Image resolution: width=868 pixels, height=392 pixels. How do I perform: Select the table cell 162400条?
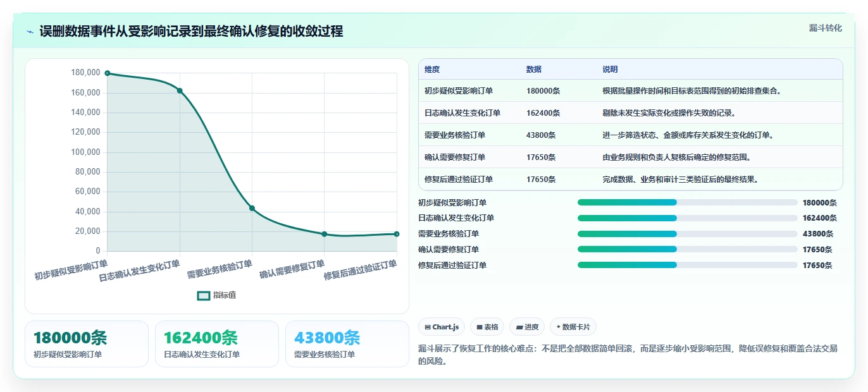[543, 113]
